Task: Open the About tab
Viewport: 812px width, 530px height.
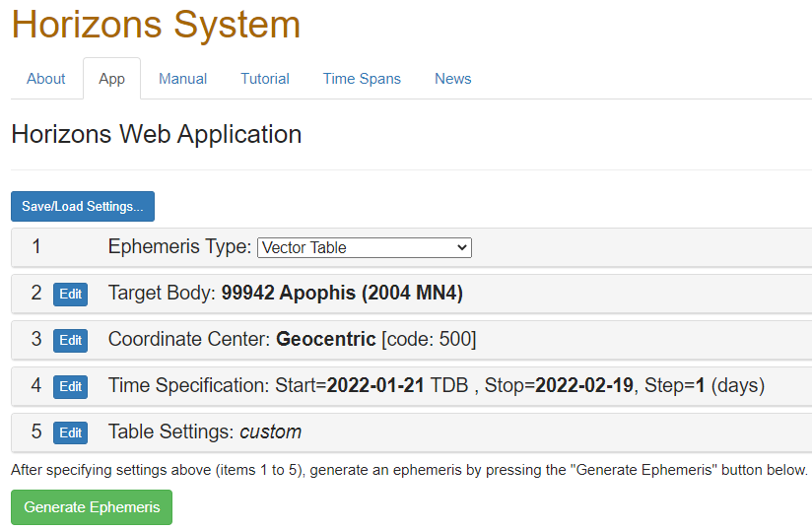Action: tap(45, 79)
